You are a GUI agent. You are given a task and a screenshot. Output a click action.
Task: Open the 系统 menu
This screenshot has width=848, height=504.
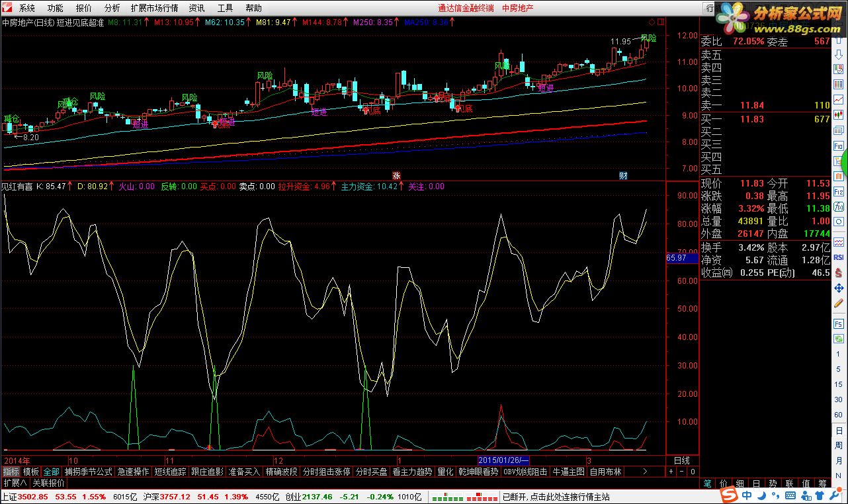click(26, 9)
